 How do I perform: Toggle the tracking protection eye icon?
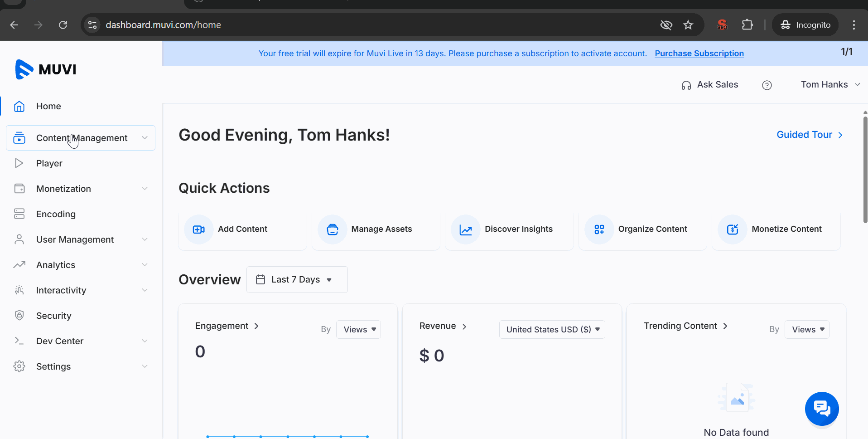pyautogui.click(x=666, y=25)
